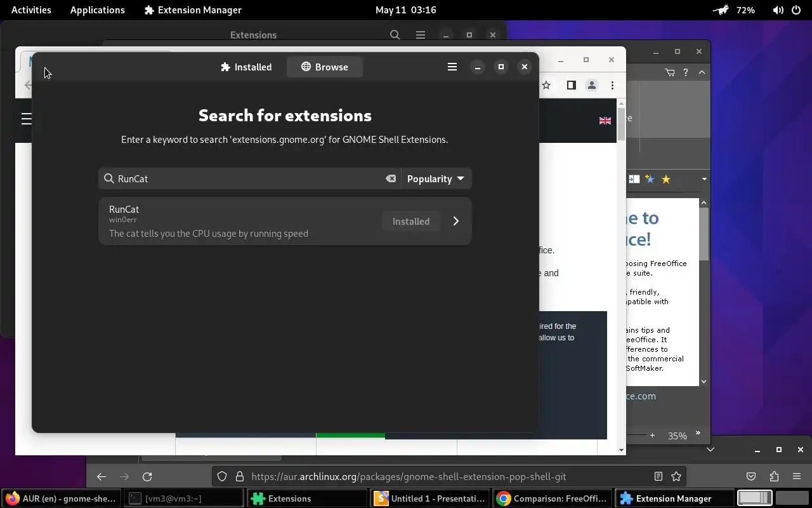Switch to the Browse tab
The image size is (812, 508).
(x=324, y=67)
